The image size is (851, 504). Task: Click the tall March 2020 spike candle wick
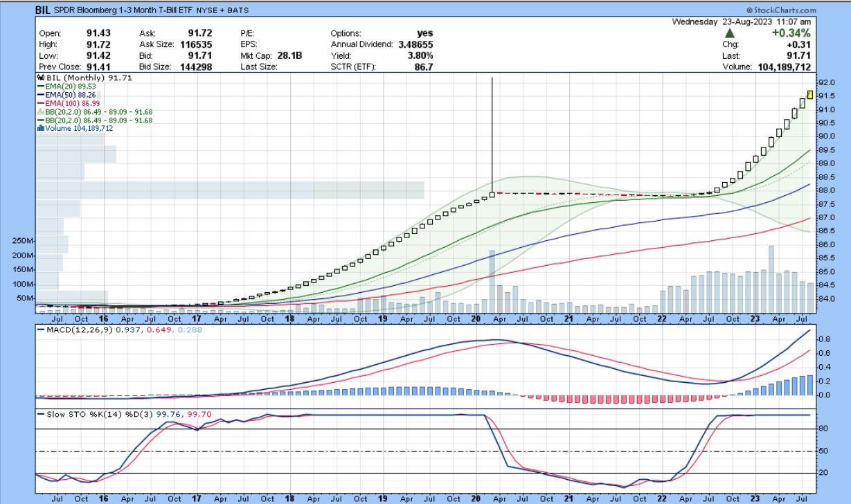(492, 135)
